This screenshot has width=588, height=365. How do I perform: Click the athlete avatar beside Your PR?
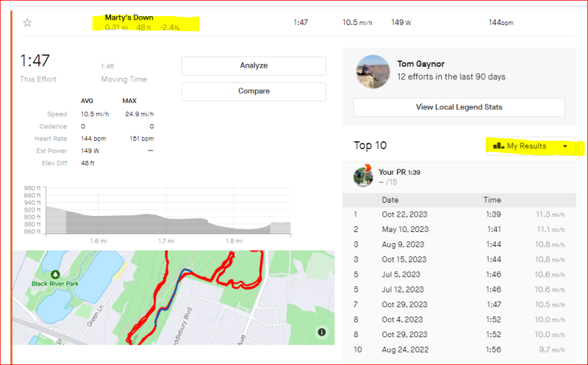click(x=363, y=176)
